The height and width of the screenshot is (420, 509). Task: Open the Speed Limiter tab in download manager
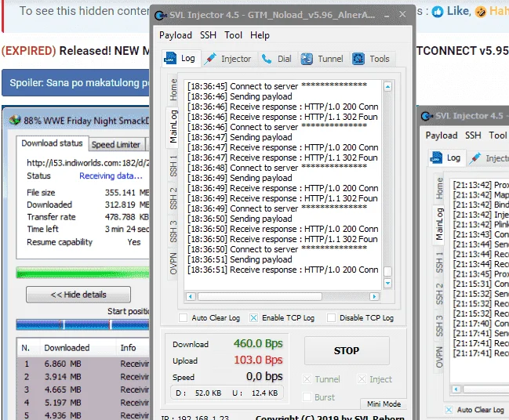coord(116,144)
